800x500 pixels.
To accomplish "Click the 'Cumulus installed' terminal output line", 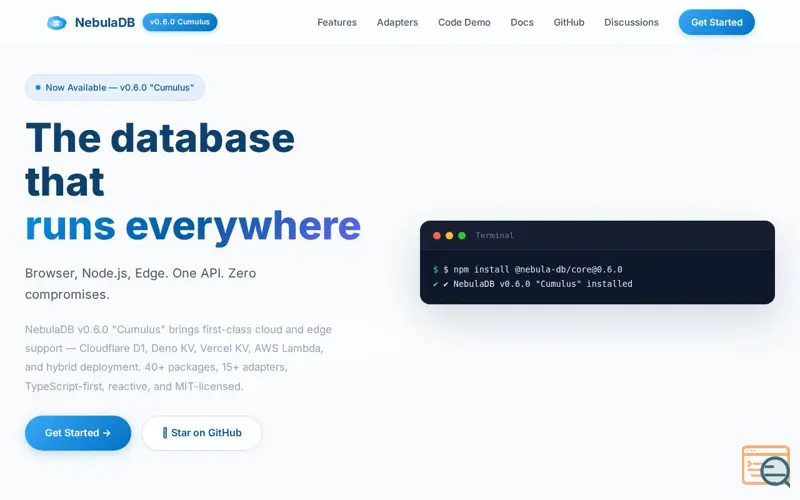I will 533,284.
